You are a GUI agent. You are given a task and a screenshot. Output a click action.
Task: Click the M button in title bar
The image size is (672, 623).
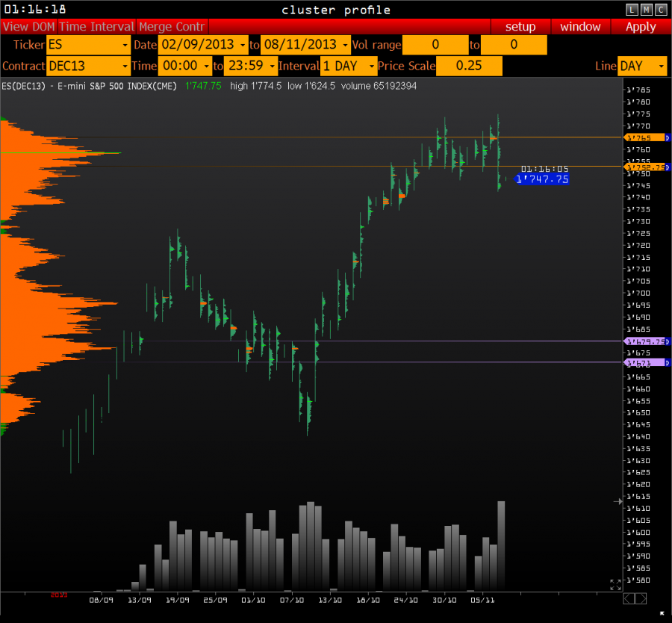click(x=646, y=9)
